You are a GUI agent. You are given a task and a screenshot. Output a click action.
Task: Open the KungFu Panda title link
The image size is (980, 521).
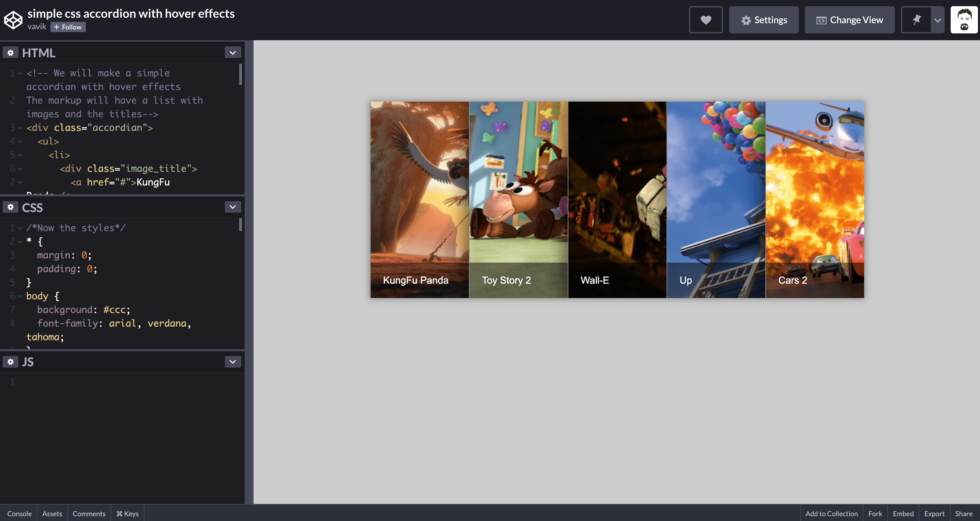point(415,281)
